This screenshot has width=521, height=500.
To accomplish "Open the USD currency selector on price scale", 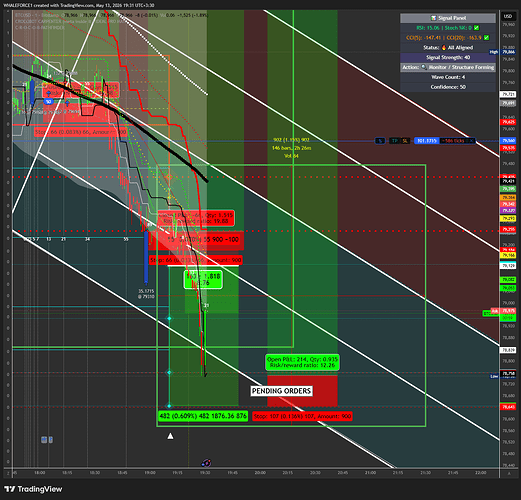I will 508,16.
